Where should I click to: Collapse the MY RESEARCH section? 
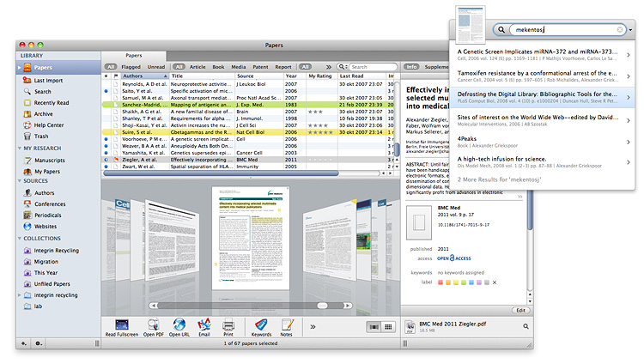pyautogui.click(x=19, y=148)
